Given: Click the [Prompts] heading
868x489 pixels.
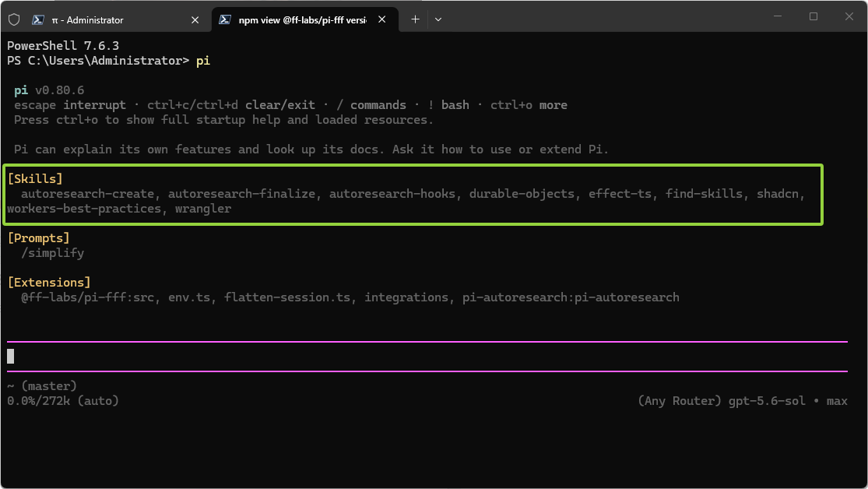Looking at the screenshot, I should (x=39, y=238).
